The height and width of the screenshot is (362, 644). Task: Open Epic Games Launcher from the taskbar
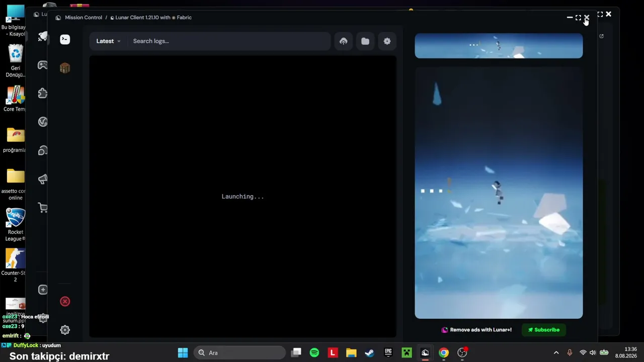(388, 353)
